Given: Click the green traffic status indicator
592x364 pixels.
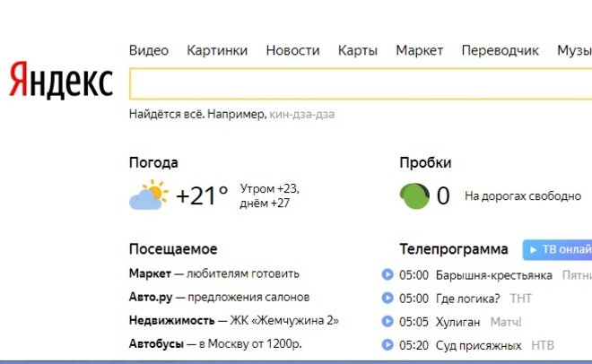Looking at the screenshot, I should click(414, 195).
